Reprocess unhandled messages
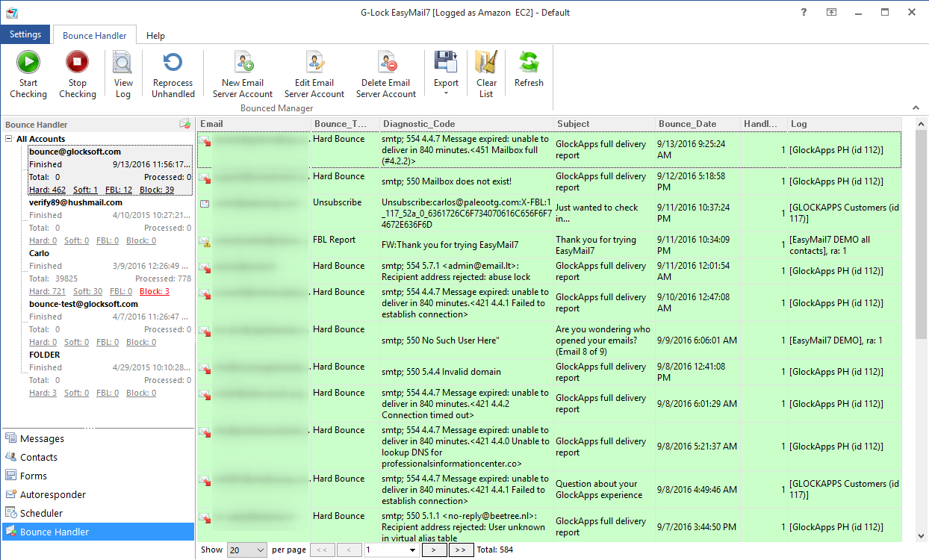 click(173, 75)
